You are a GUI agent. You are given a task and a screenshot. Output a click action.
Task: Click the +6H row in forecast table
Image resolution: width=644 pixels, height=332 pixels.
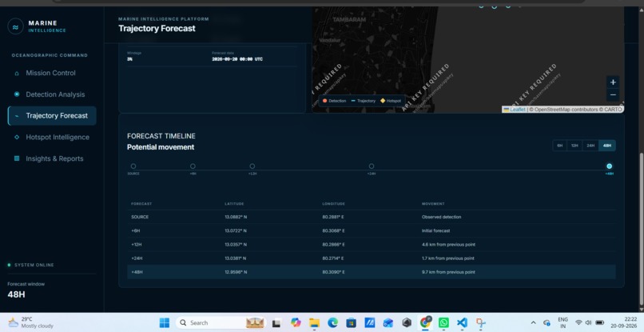click(372, 230)
